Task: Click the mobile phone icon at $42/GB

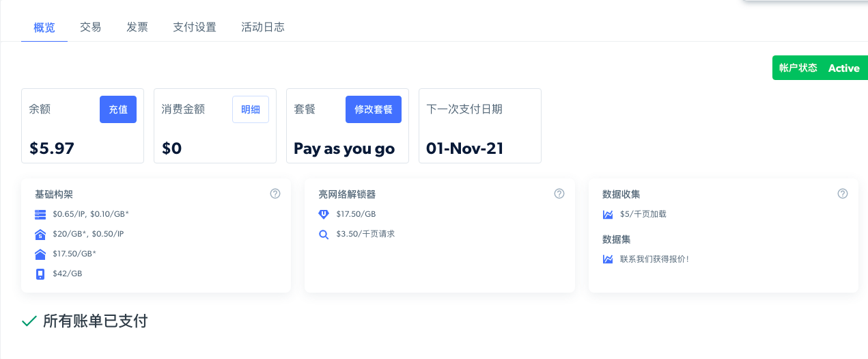Action: tap(40, 274)
